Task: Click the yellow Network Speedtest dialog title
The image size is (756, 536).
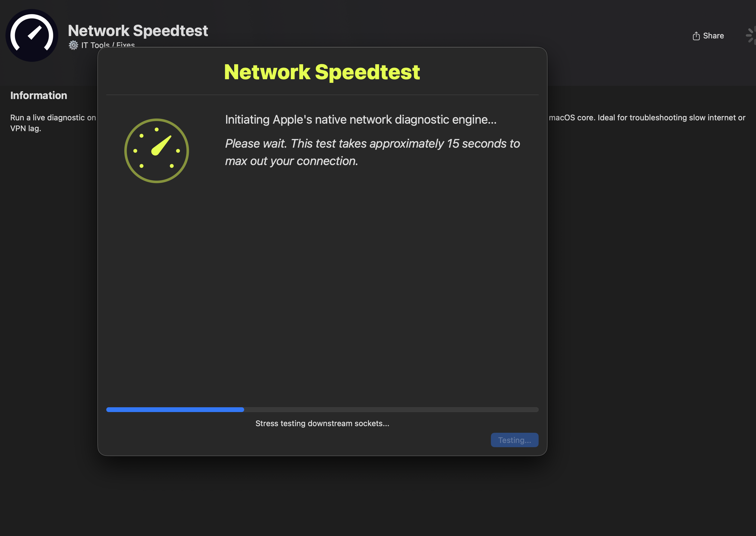Action: (x=322, y=72)
